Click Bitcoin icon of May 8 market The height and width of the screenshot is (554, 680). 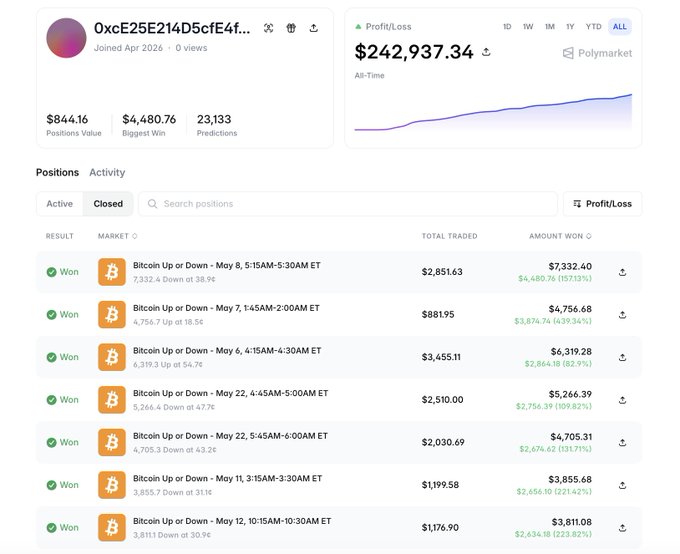(x=112, y=272)
